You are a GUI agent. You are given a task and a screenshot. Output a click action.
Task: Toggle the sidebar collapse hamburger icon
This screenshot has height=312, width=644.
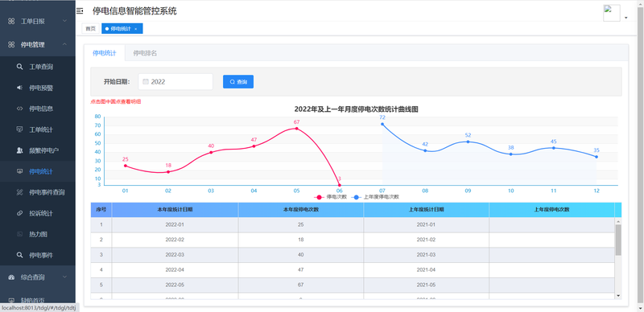click(x=80, y=11)
